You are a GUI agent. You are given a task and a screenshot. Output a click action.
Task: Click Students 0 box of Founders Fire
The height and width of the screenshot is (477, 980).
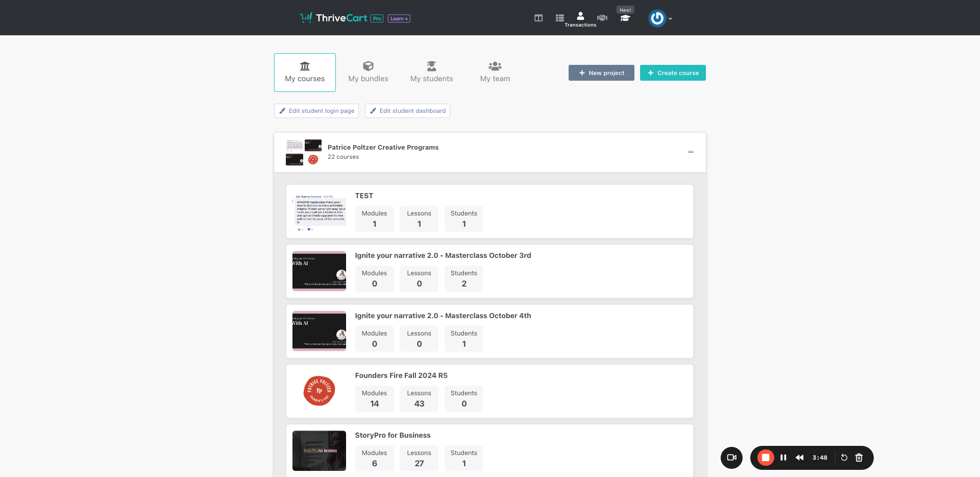(x=464, y=398)
